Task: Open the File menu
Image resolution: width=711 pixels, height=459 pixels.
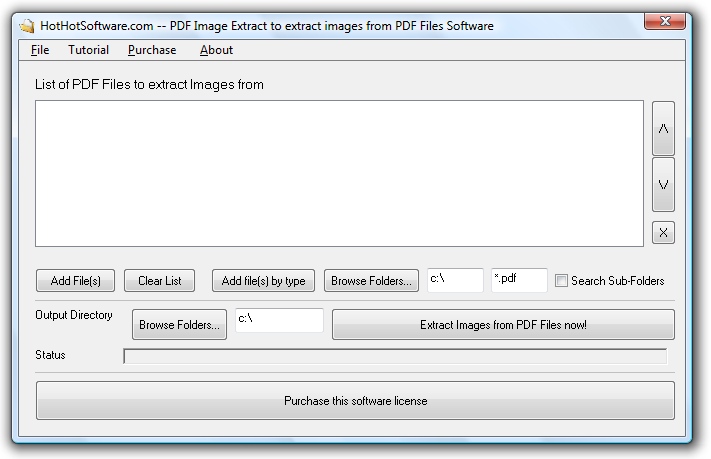Action: tap(40, 50)
